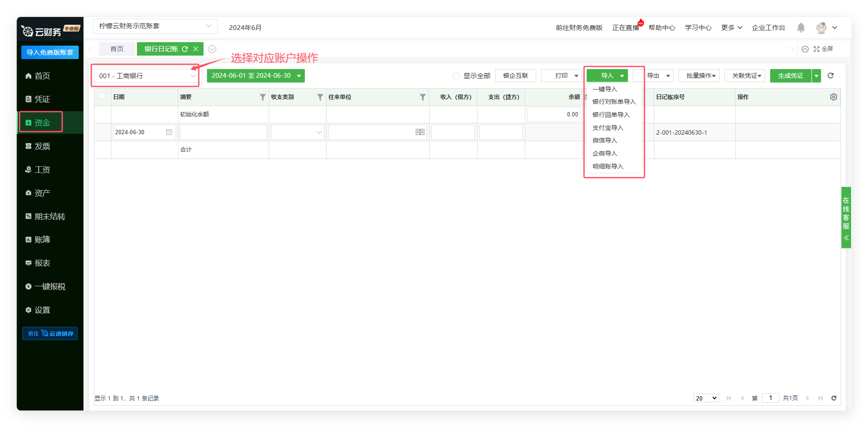Click the toolbar refresh icon beside 生成凭证
The width and height of the screenshot is (868, 427).
831,76
